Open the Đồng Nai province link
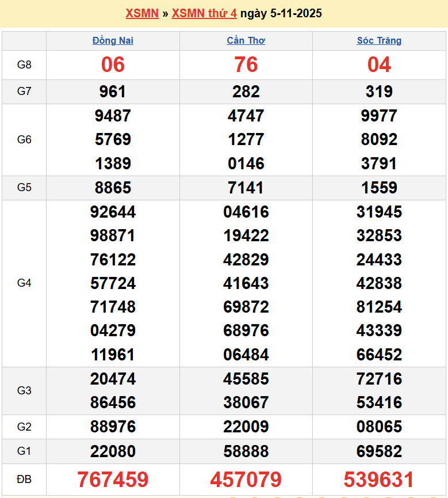Image resolution: width=448 pixels, height=498 pixels. click(113, 41)
